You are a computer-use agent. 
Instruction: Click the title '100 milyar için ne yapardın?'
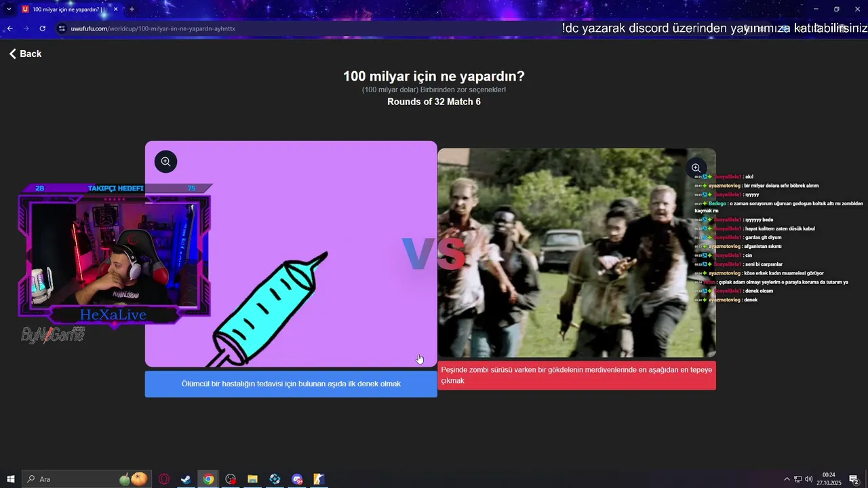(x=434, y=77)
